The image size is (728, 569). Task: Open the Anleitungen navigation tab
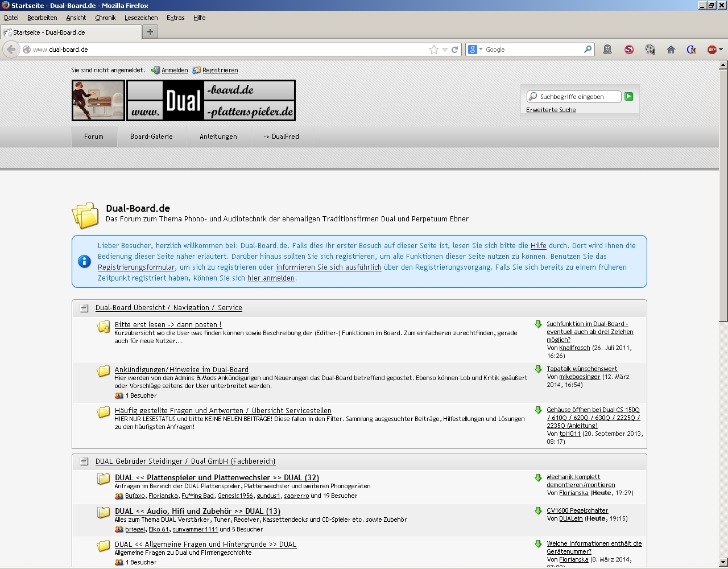pos(218,137)
